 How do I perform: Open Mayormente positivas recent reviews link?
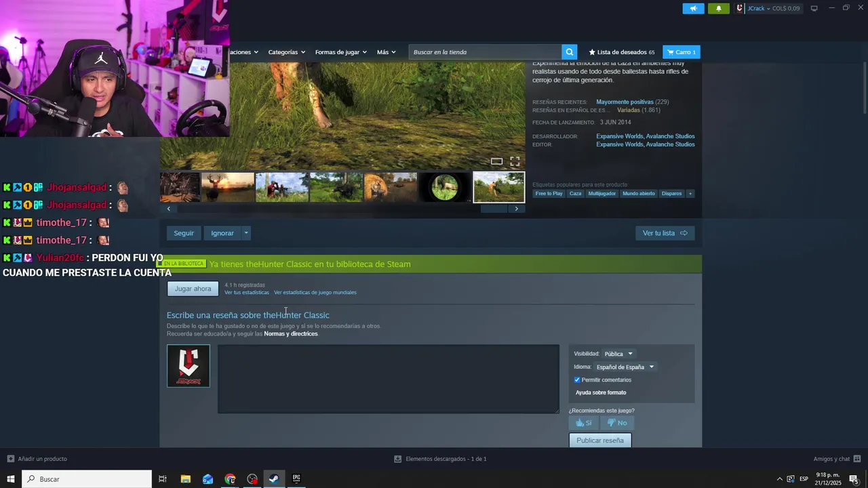[625, 102]
